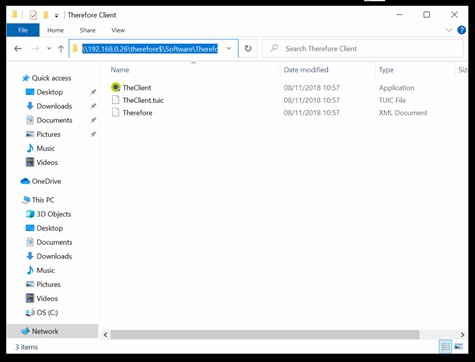475x362 pixels.
Task: Open Videos under Quick access
Action: point(47,162)
